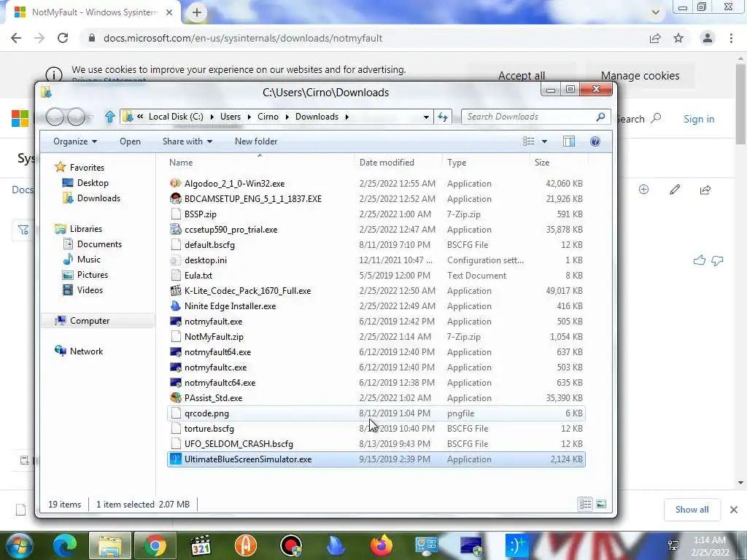747x560 pixels.
Task: Select the NotMyFault.zip file row
Action: click(376, 337)
